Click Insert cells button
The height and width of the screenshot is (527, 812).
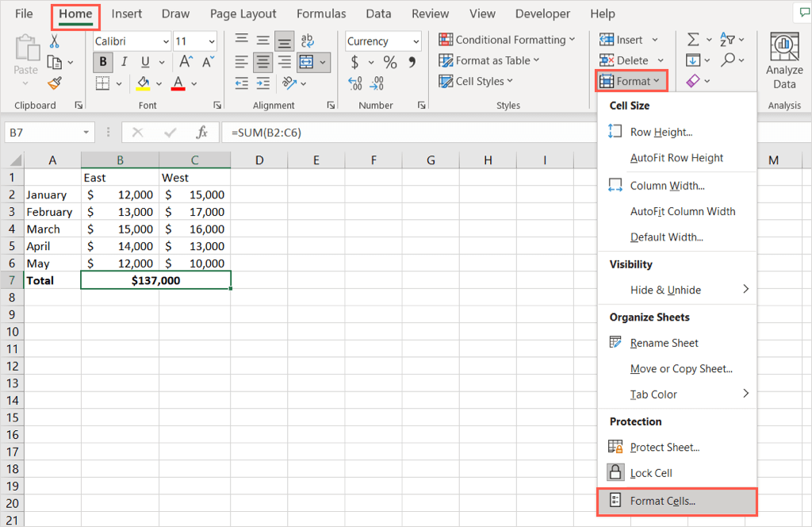622,40
